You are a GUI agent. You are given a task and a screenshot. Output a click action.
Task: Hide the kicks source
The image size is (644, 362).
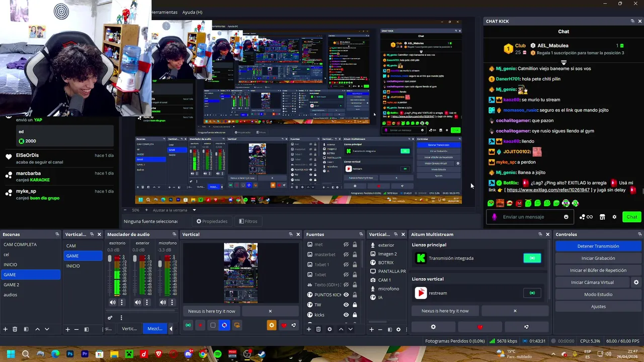click(346, 315)
